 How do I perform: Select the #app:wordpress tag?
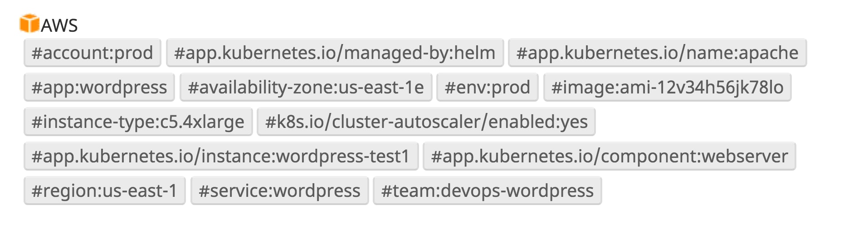pyautogui.click(x=99, y=88)
